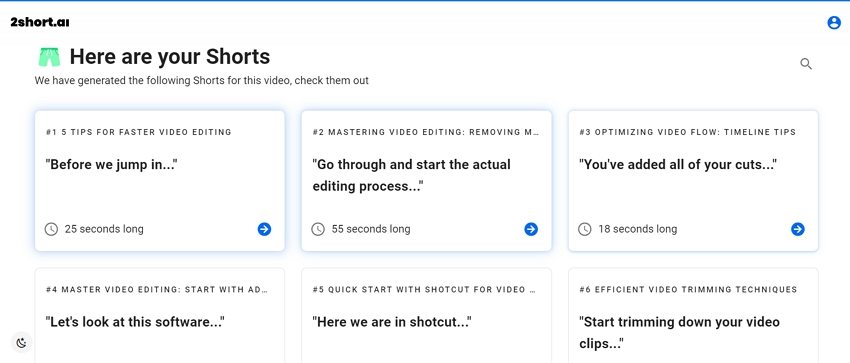Click quote "Before we jump in..."
Viewport: 850px width, 363px height.
click(x=112, y=164)
